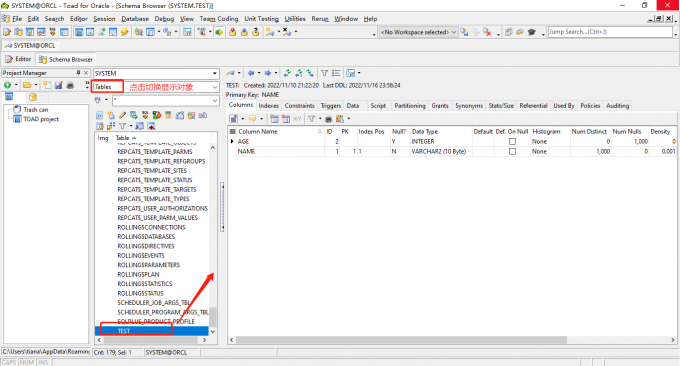
Task: Open the Columns toolbar filter dropdown arrow
Action: (320, 118)
